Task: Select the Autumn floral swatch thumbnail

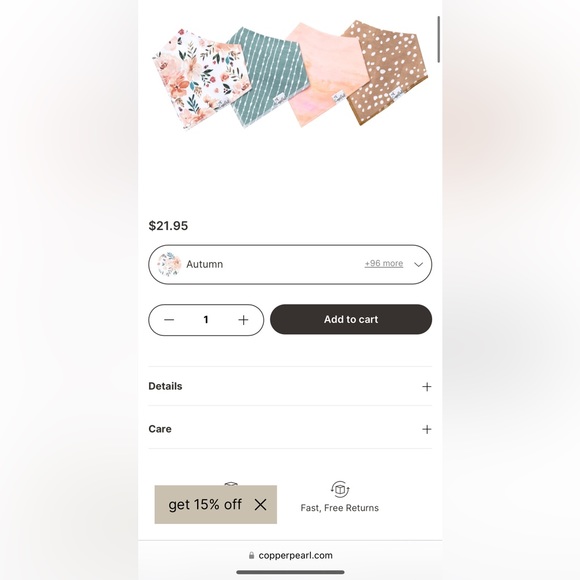Action: tap(169, 264)
